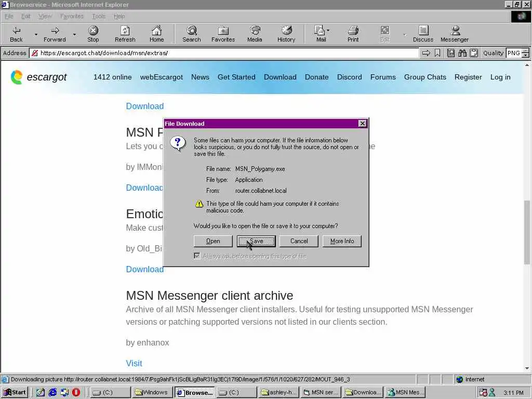This screenshot has width=532, height=399.
Task: Open the Edit menu
Action: coord(25,16)
